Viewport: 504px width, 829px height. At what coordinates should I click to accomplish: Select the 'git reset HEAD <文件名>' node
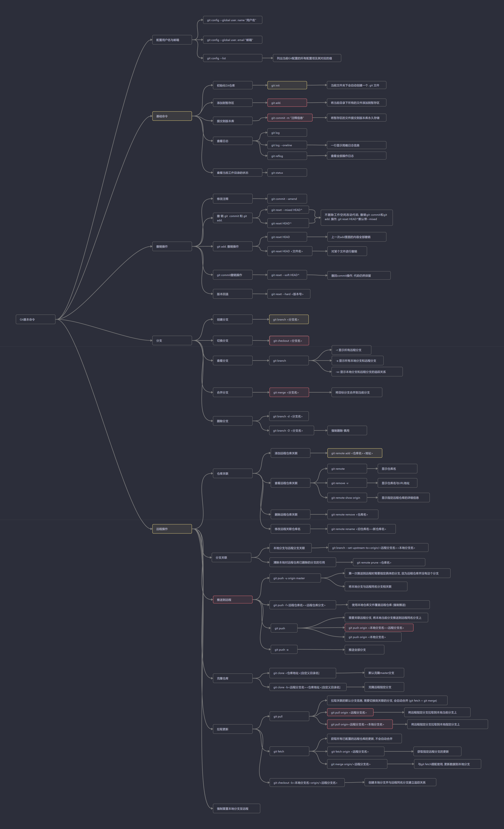pos(290,251)
